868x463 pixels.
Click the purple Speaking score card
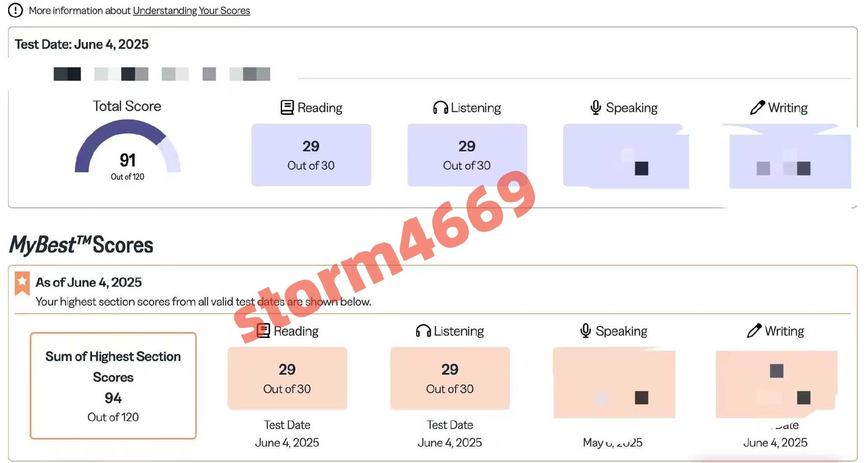tap(626, 156)
